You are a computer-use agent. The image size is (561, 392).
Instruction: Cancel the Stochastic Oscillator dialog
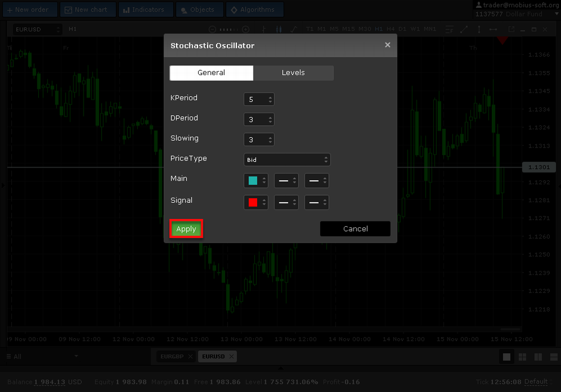pyautogui.click(x=355, y=229)
